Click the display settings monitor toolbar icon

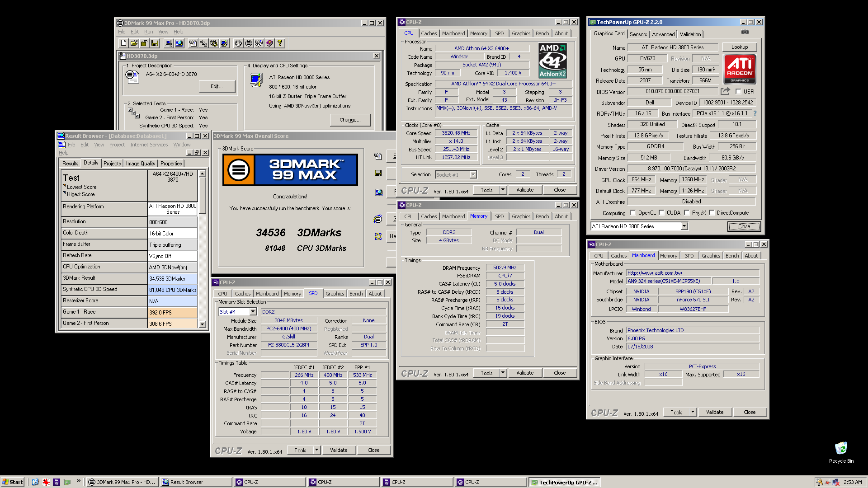point(224,43)
